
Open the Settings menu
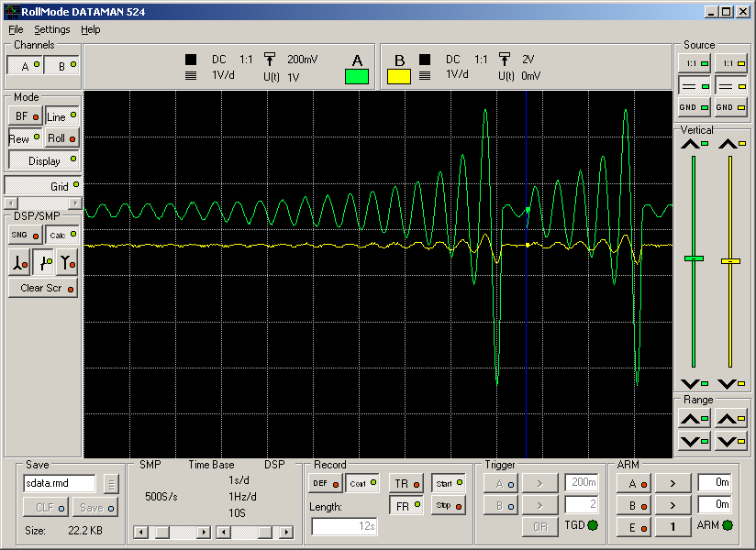pos(52,29)
